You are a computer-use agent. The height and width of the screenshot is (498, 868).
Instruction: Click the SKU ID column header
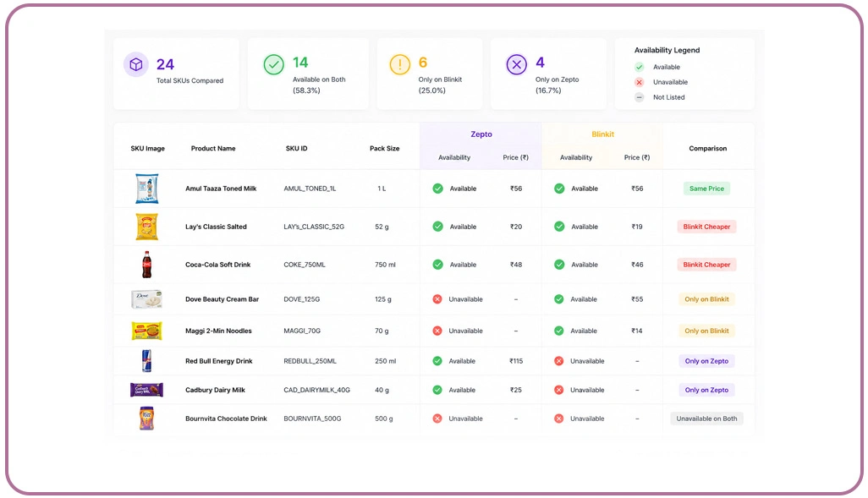click(297, 148)
